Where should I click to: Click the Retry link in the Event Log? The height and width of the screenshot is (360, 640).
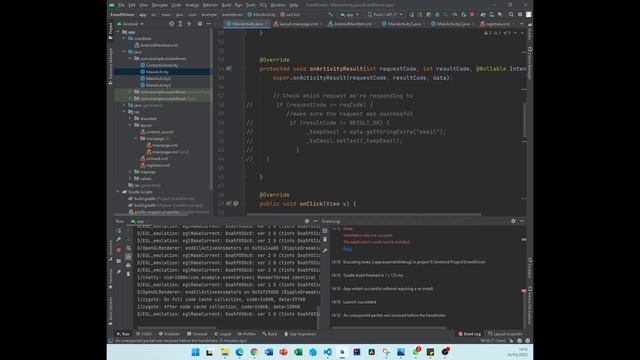coord(347,249)
